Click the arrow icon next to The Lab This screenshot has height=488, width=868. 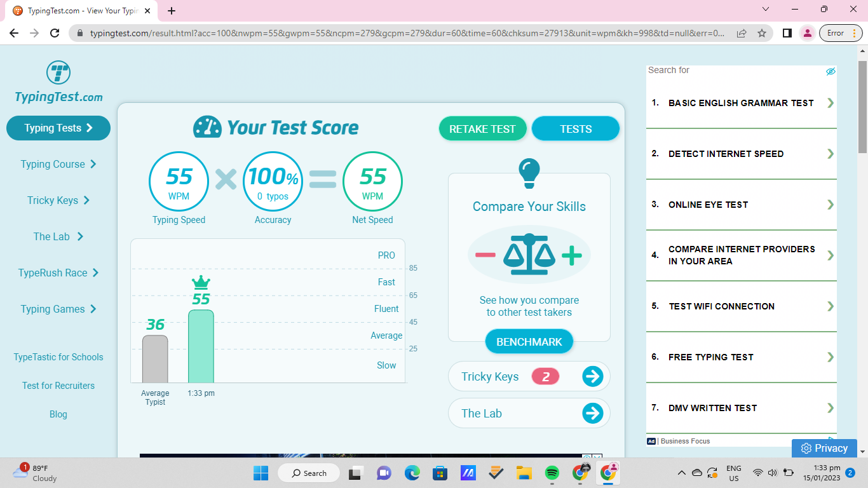[x=593, y=413]
